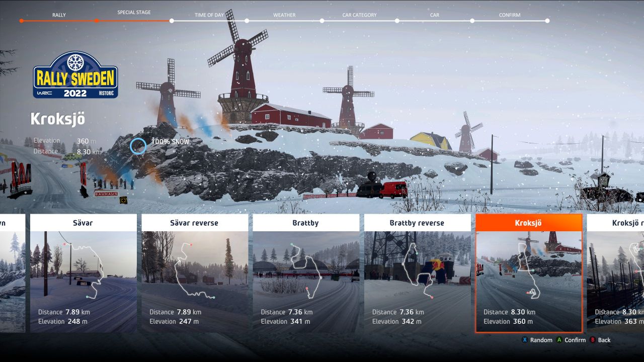Click the Rally Sweden 2022 logo
This screenshot has width=644, height=362.
(75, 74)
